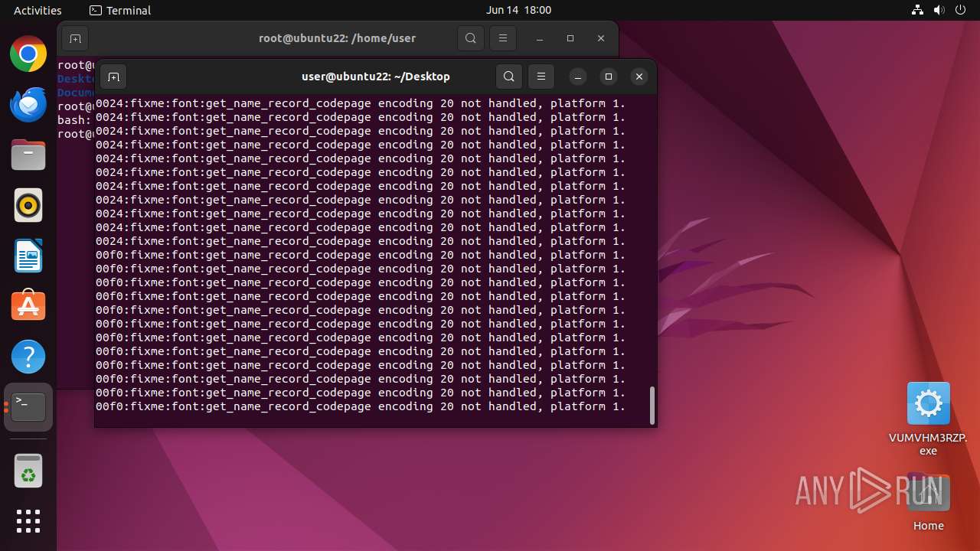980x551 pixels.
Task: Open Ubuntu Software from the dock
Action: coord(28,306)
